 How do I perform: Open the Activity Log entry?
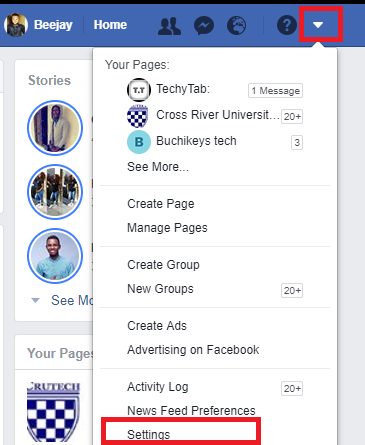[x=158, y=387]
